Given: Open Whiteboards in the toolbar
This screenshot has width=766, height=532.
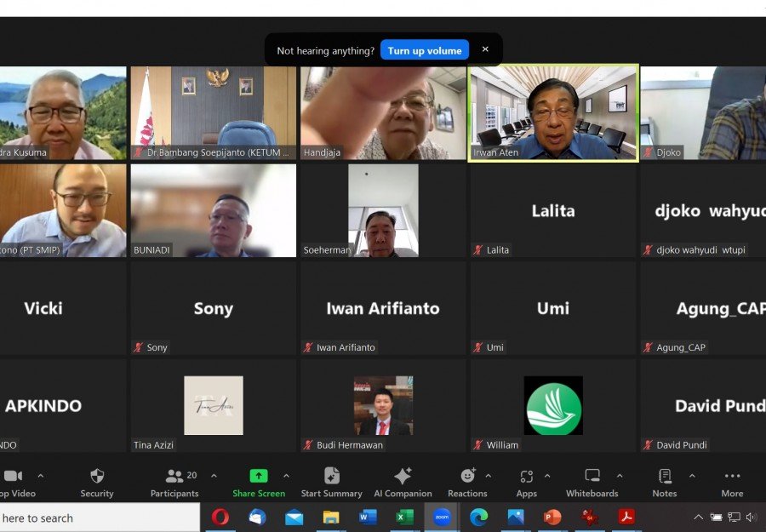Looking at the screenshot, I should pyautogui.click(x=592, y=483).
